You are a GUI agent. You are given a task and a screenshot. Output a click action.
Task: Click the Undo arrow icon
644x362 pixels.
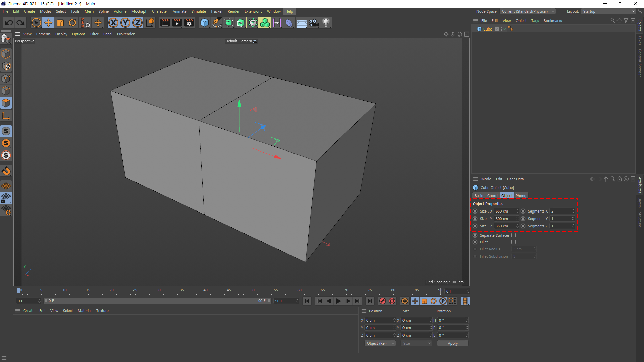(x=9, y=23)
